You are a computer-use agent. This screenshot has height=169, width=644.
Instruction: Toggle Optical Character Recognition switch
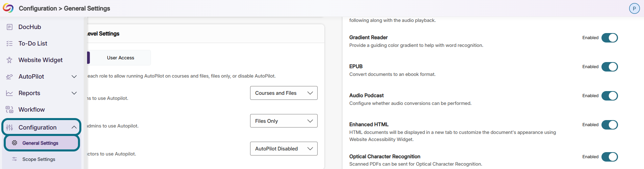click(x=610, y=157)
